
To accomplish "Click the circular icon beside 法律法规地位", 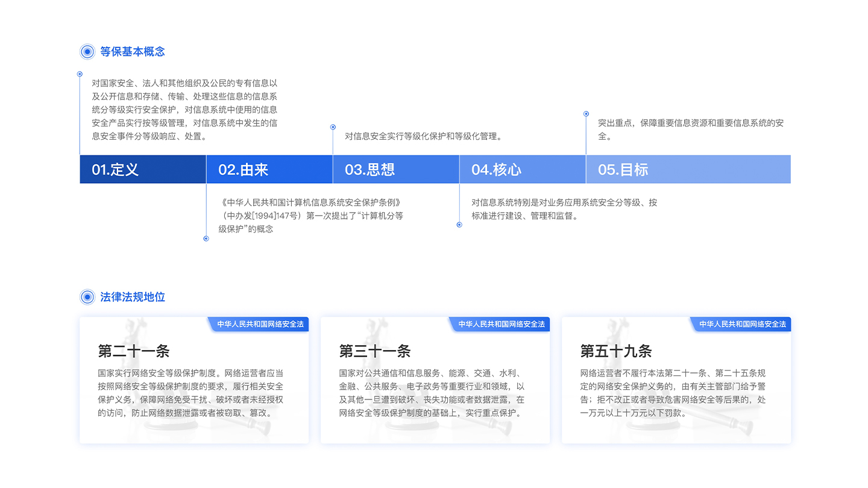I will click(87, 297).
